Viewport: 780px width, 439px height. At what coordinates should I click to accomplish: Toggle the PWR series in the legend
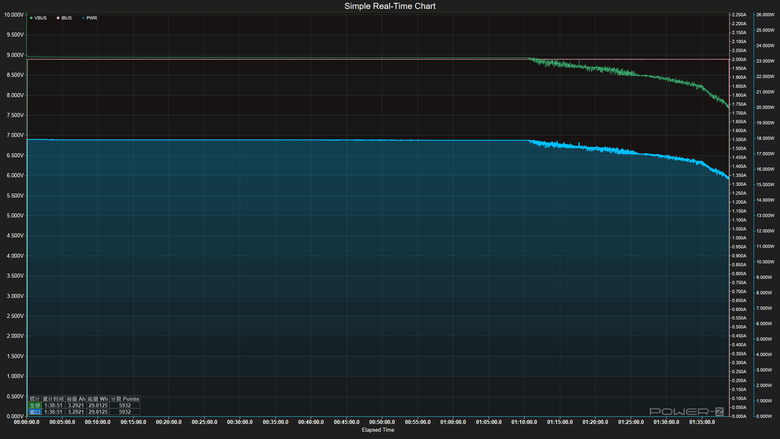(x=90, y=18)
